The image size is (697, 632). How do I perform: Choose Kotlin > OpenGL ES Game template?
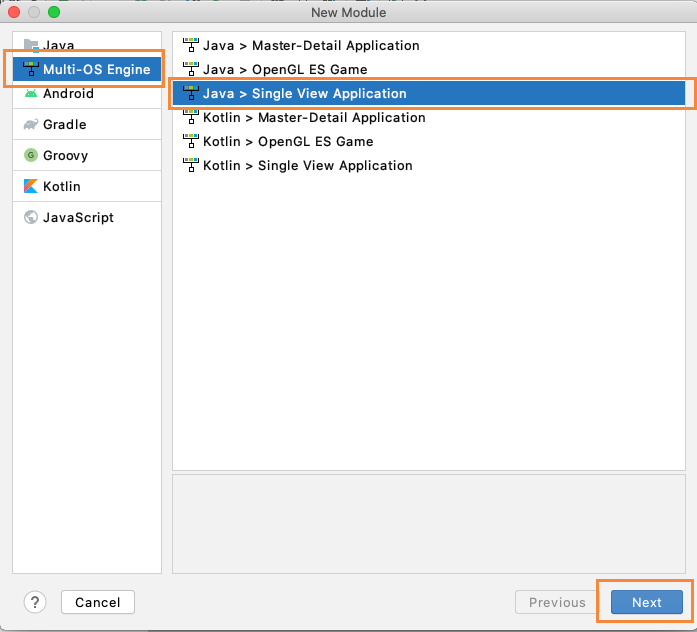[x=429, y=141]
